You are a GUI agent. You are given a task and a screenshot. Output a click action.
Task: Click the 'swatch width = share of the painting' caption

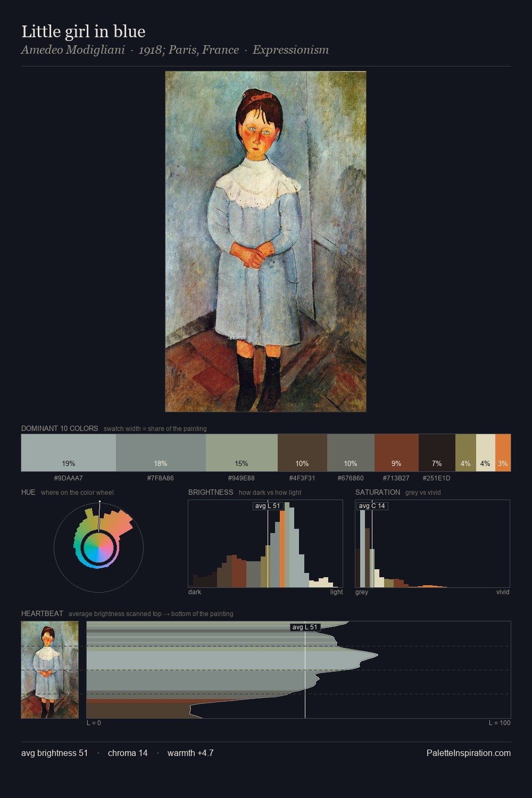155,428
